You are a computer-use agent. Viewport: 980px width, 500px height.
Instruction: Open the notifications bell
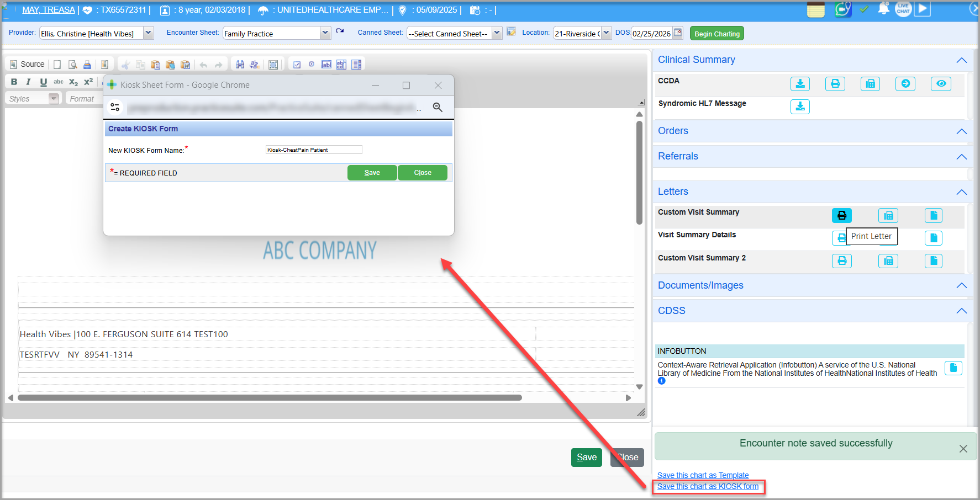[883, 9]
